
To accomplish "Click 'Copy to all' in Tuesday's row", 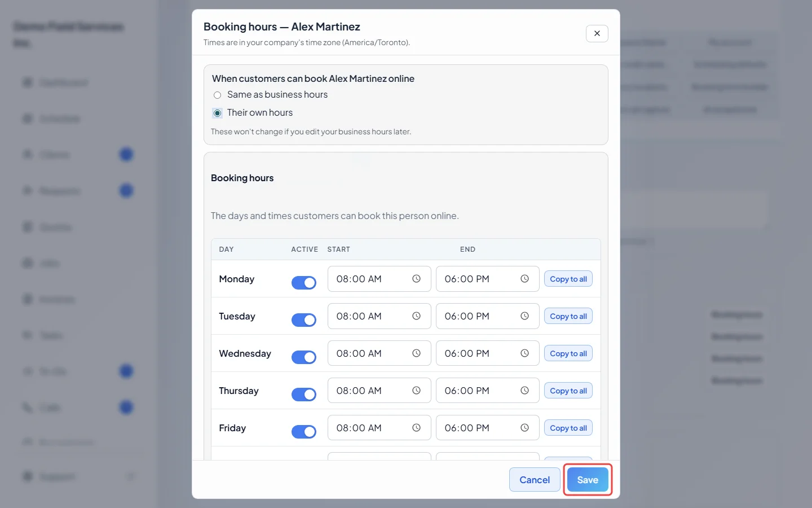I will [x=568, y=316].
